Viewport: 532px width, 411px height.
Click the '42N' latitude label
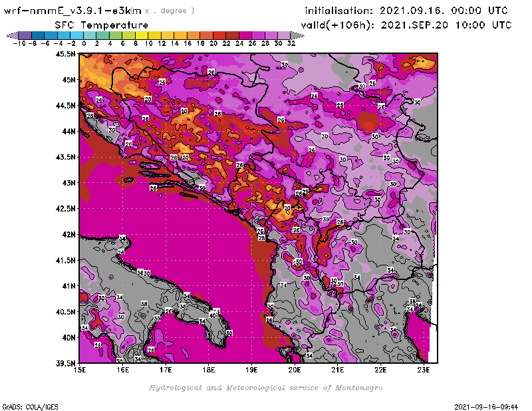[x=68, y=235]
